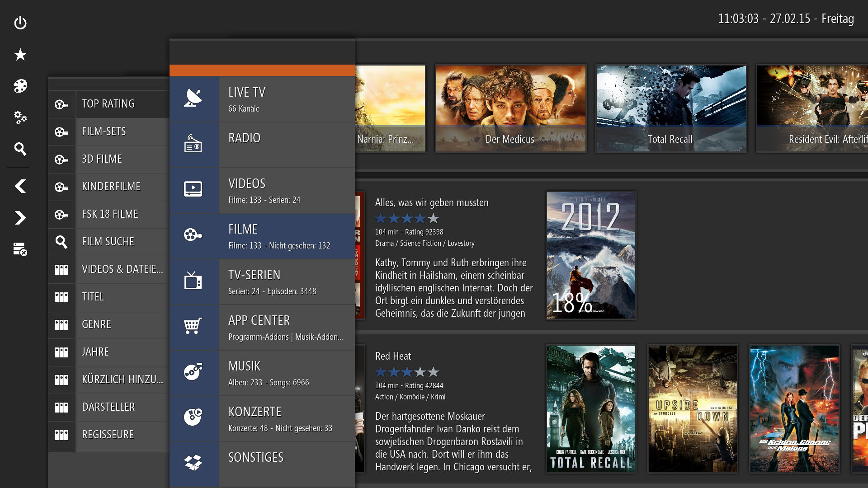Click the list-remove icon in sidebar
This screenshot has width=868, height=488.
point(20,249)
